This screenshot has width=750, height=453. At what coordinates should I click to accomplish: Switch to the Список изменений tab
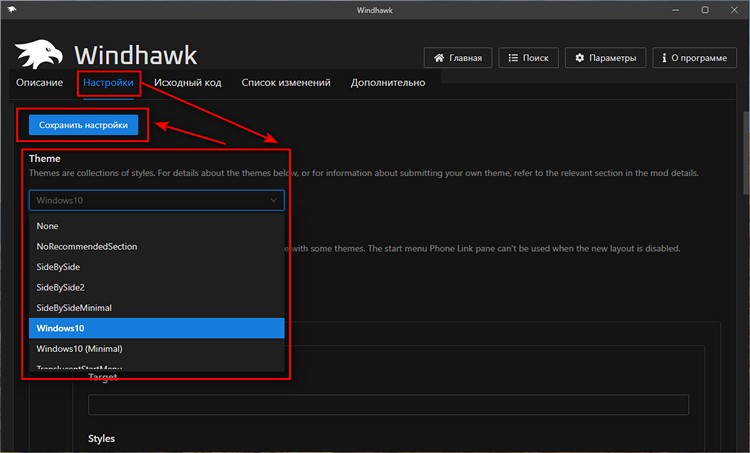(x=286, y=82)
